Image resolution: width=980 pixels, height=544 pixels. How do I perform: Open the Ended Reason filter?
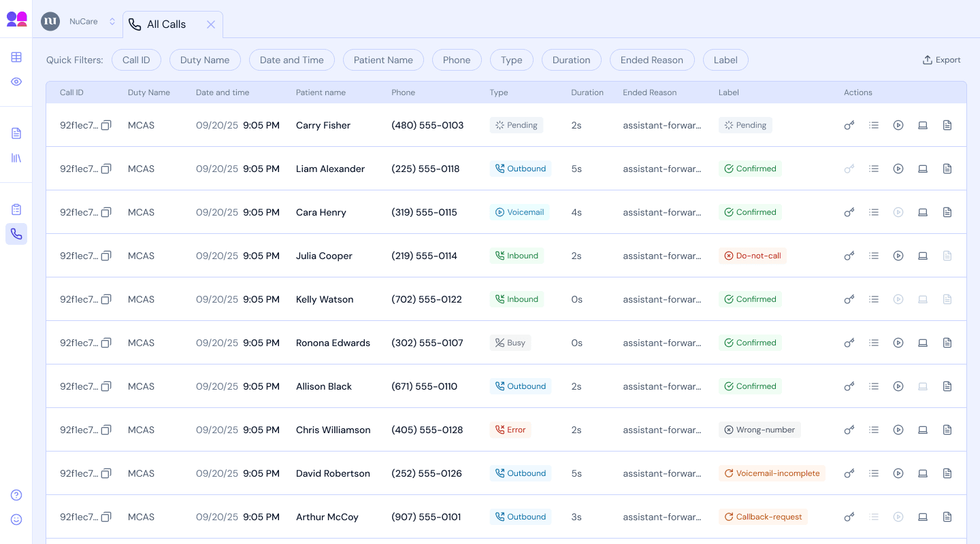pos(652,60)
